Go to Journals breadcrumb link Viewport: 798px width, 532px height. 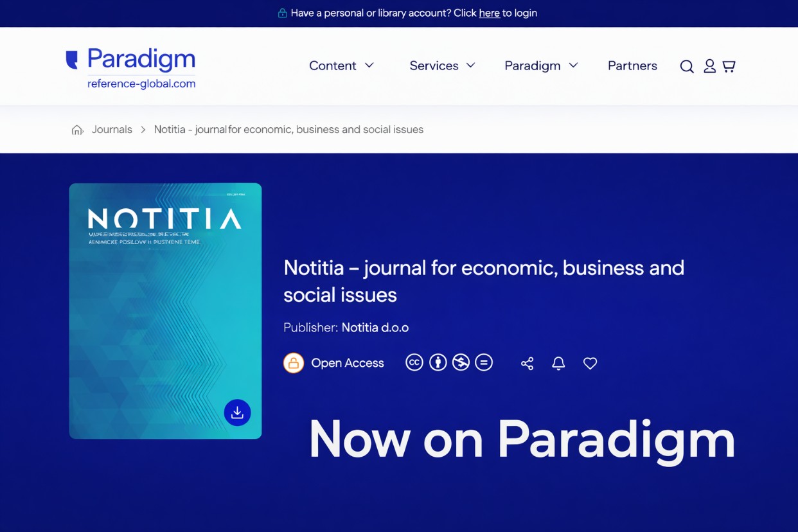(x=112, y=130)
